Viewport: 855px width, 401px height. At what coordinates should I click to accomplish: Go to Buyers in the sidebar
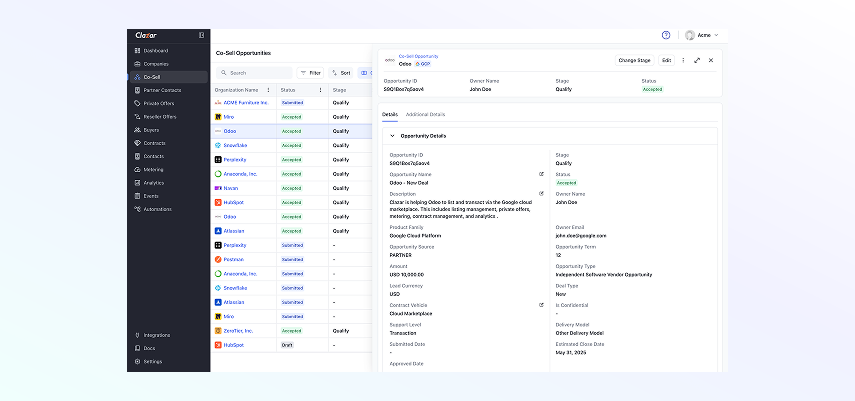click(168, 130)
